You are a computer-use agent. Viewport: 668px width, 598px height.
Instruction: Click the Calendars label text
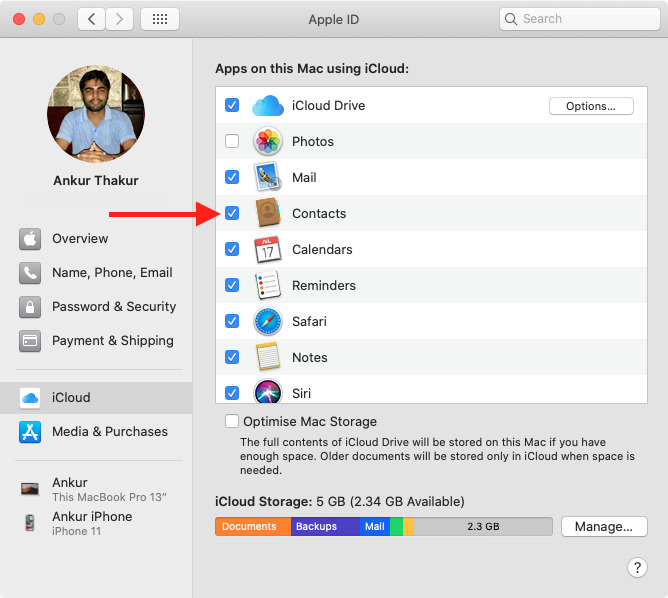point(322,249)
